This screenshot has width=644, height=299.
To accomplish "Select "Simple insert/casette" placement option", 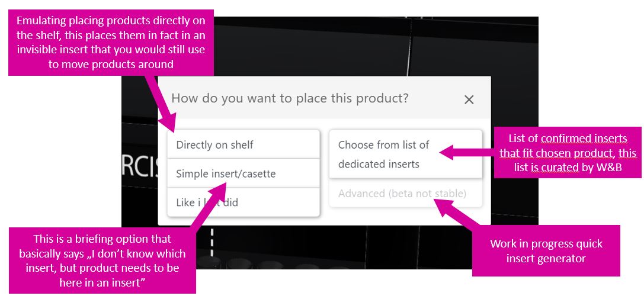I will coord(226,173).
